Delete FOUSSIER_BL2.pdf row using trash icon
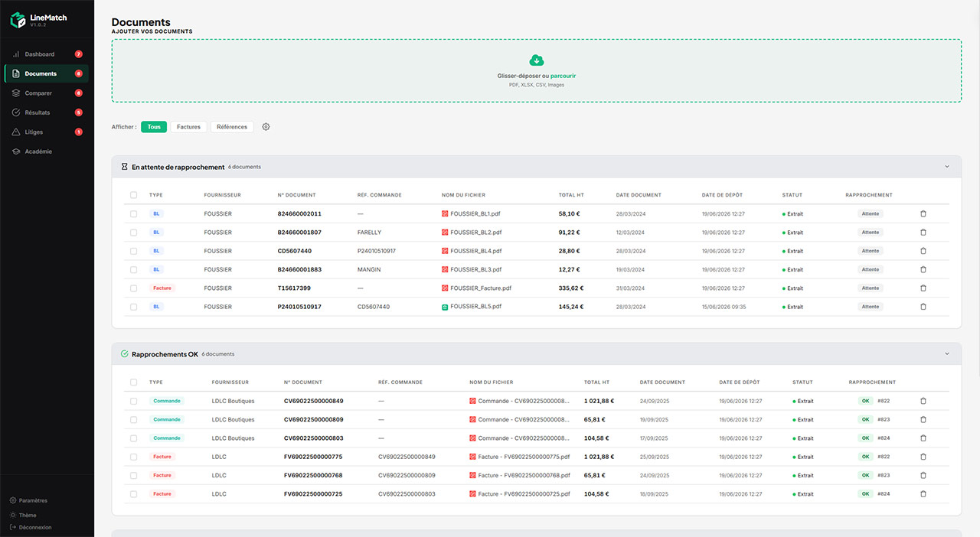The image size is (980, 537). [923, 233]
